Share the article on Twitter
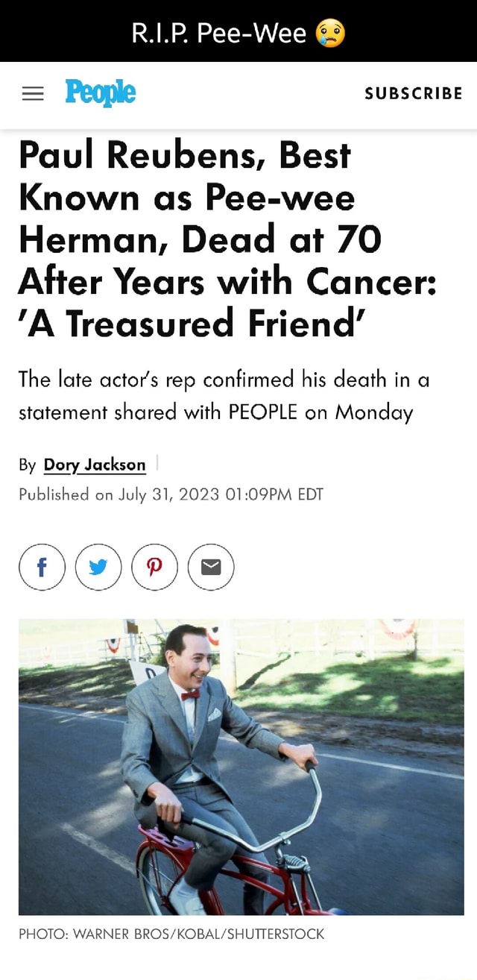 [98, 567]
